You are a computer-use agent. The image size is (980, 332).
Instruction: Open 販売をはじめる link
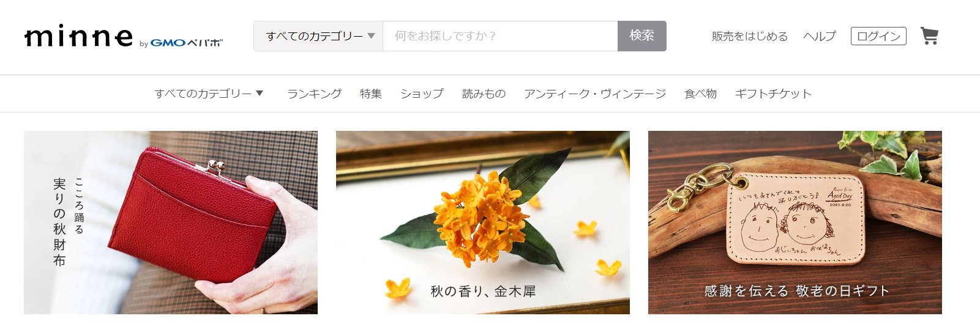pos(749,36)
